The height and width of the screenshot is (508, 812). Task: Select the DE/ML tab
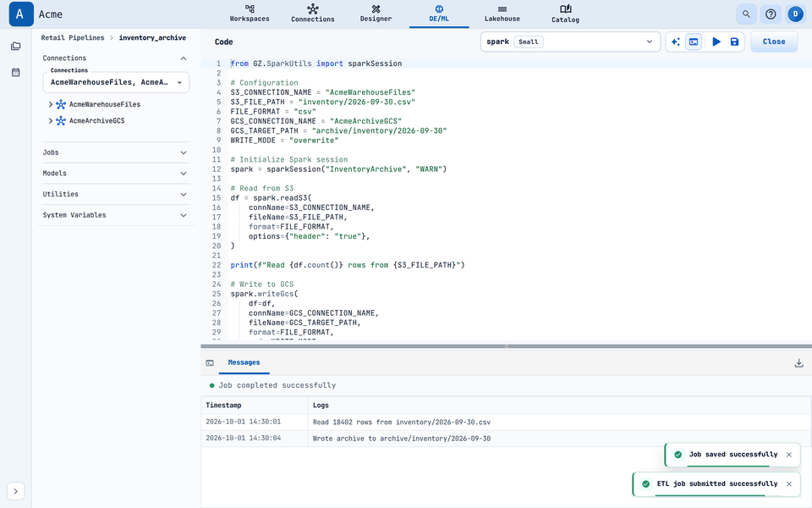[x=439, y=14]
